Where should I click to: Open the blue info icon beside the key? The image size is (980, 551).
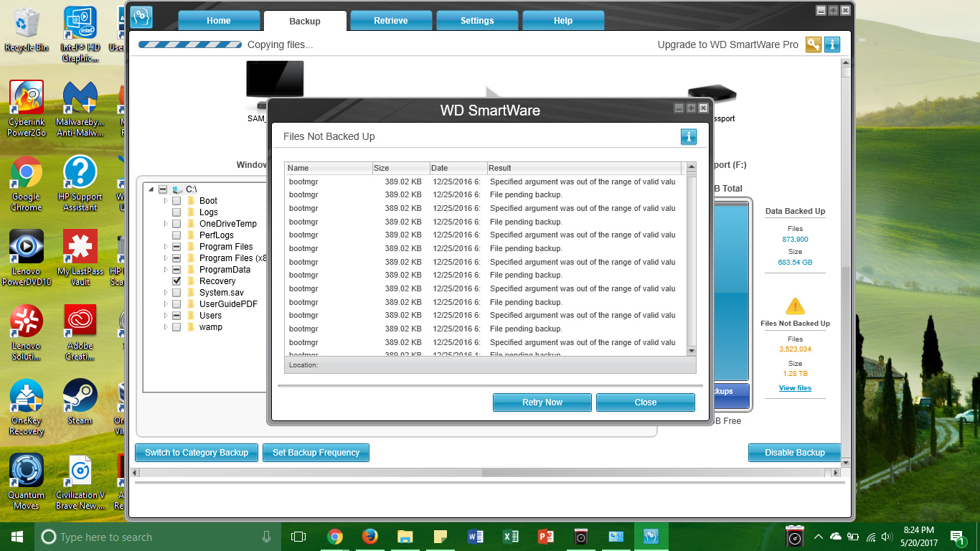[x=832, y=44]
